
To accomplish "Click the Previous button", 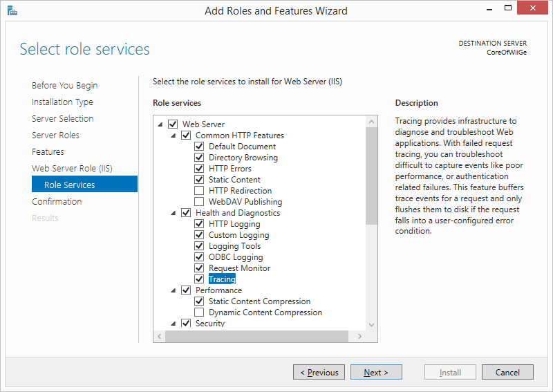I will (x=319, y=372).
